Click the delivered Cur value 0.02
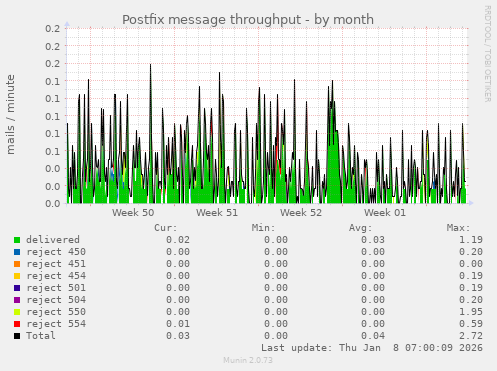Image resolution: width=497 pixels, height=371 pixels. coord(178,240)
